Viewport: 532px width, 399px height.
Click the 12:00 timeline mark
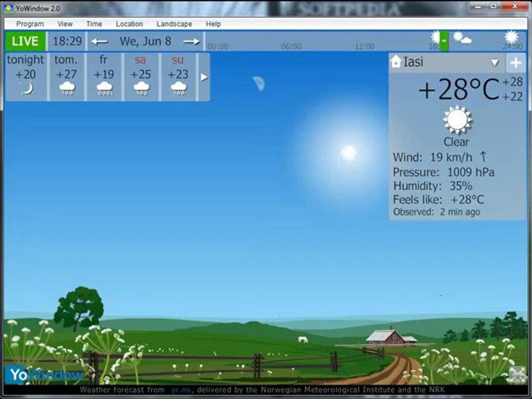point(365,47)
